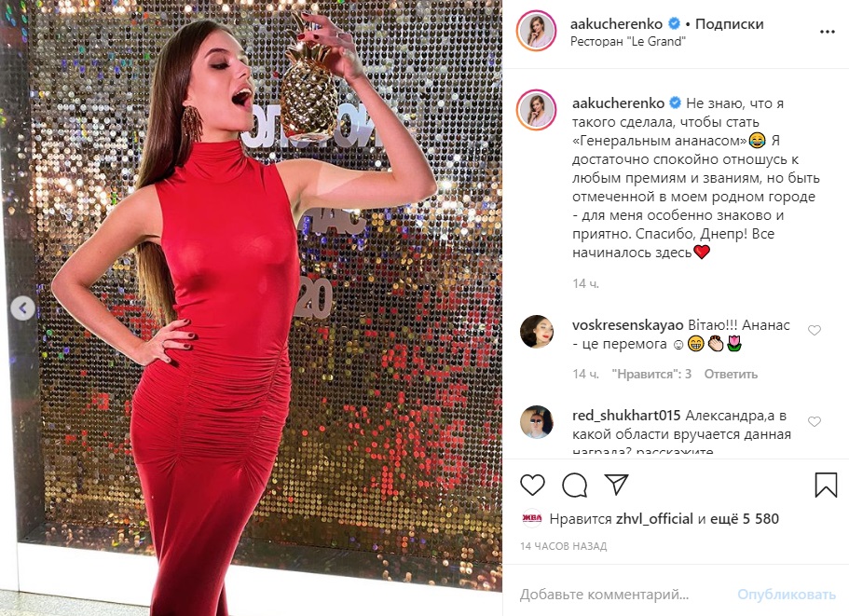
Task: Open the three-dot post options menu
Action: click(828, 32)
